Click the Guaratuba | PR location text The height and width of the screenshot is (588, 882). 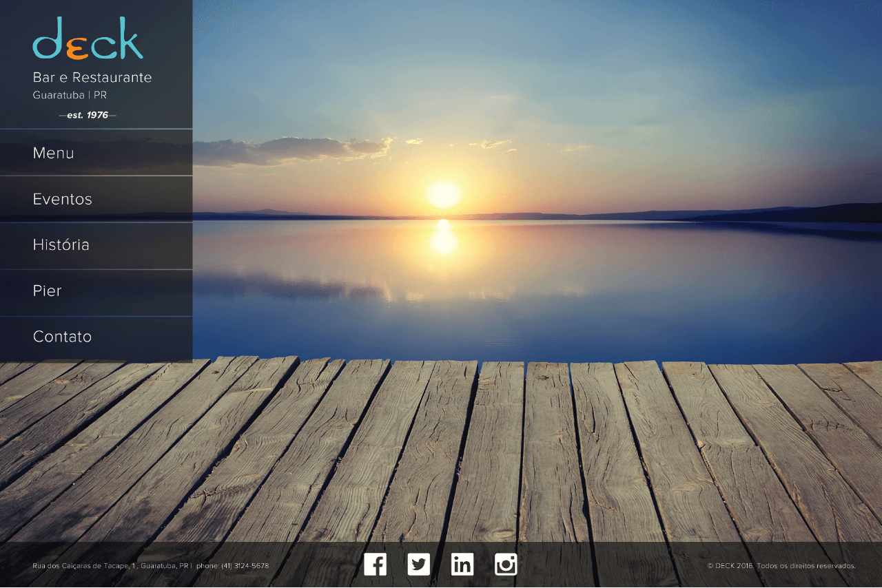70,95
